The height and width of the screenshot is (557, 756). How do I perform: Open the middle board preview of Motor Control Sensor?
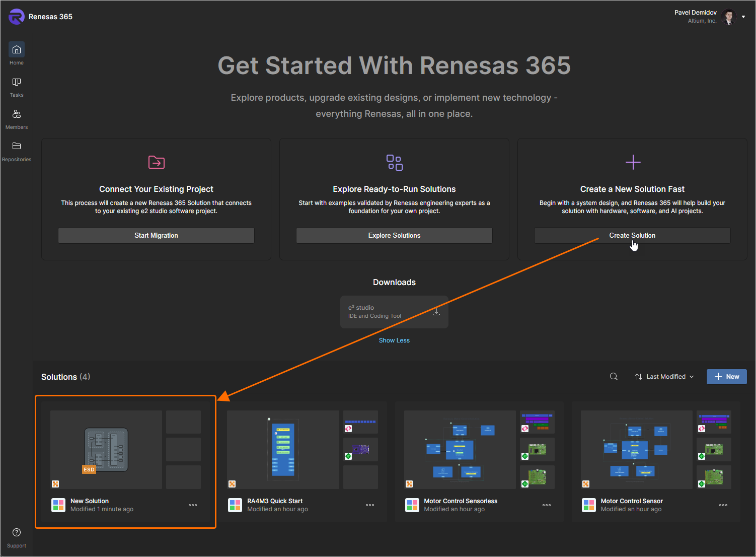[x=714, y=450]
